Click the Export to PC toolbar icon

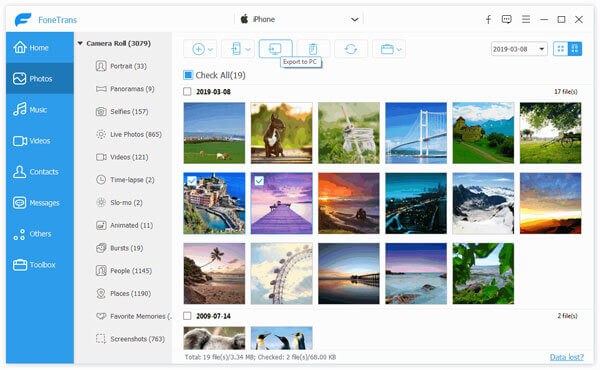coord(275,49)
